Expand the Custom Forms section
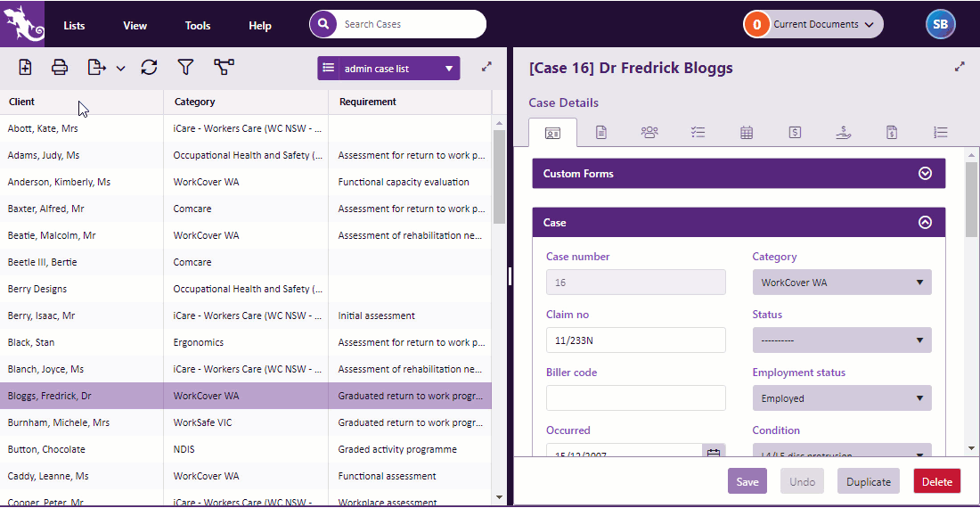Screen dimensions: 980x508 925,174
